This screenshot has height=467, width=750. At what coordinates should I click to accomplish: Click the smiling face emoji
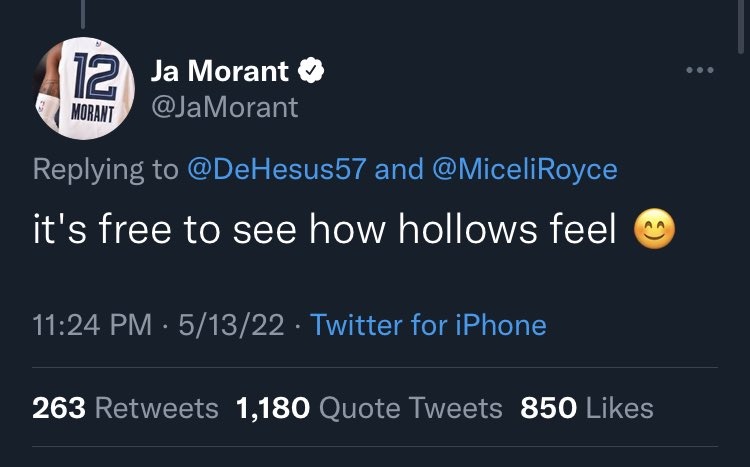point(655,232)
